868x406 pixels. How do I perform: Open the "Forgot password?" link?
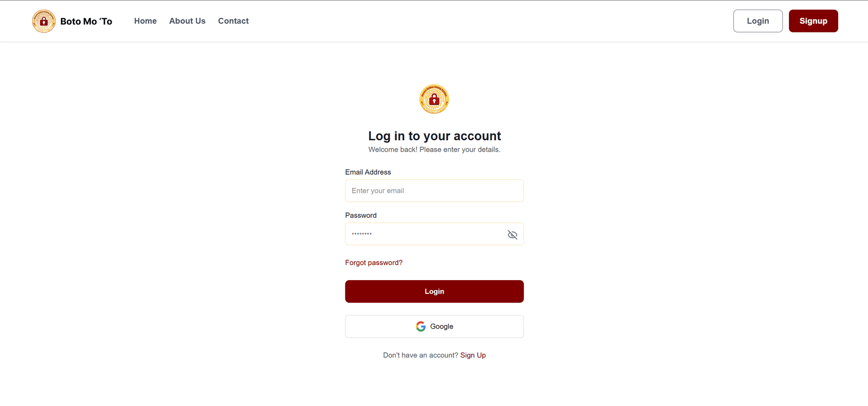click(373, 263)
